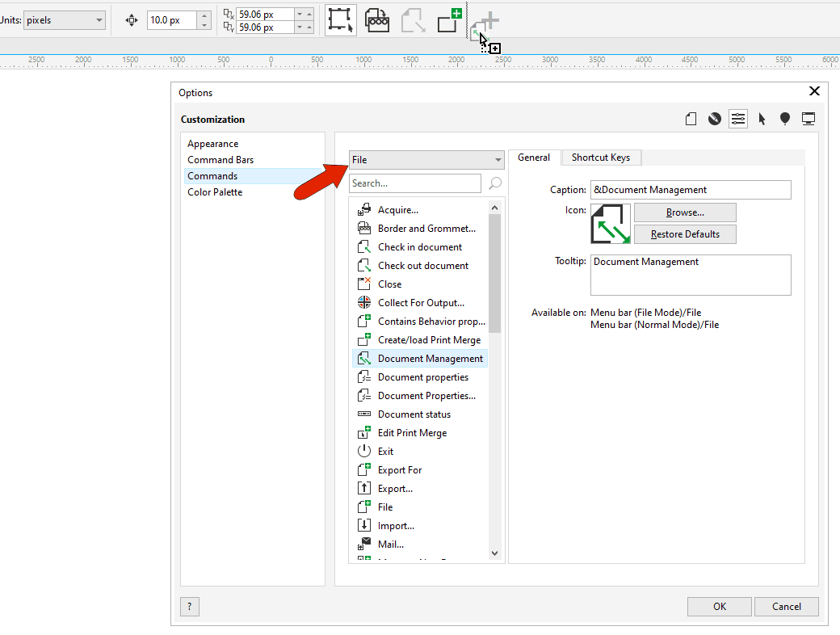Screen dimensions: 840x635
Task: Click the arrow cursor options icon
Action: point(761,118)
